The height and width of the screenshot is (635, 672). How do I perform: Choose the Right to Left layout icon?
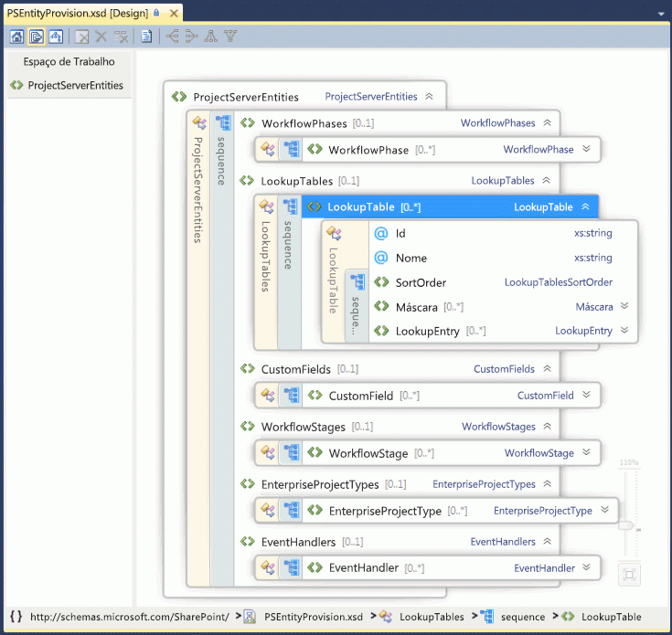(191, 37)
